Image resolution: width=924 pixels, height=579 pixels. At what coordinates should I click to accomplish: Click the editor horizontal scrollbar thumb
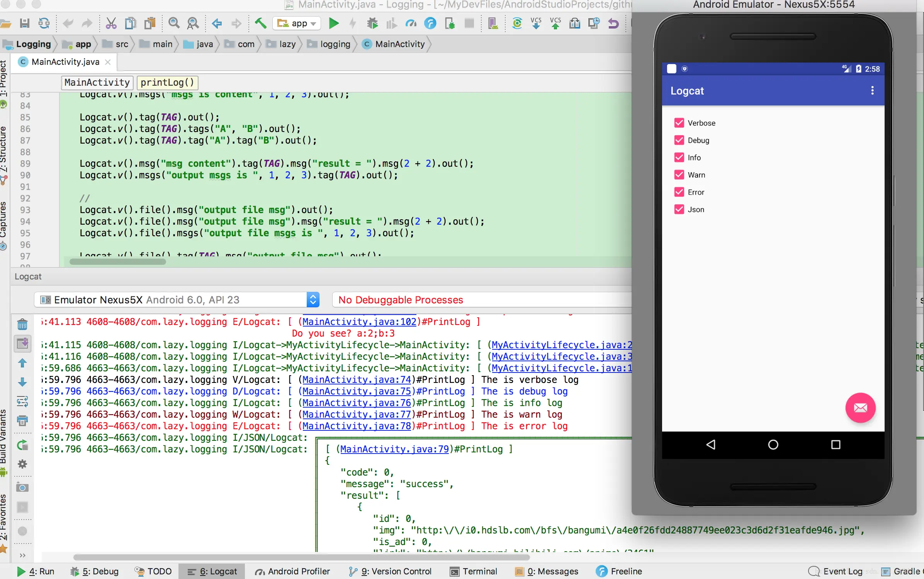tap(117, 262)
